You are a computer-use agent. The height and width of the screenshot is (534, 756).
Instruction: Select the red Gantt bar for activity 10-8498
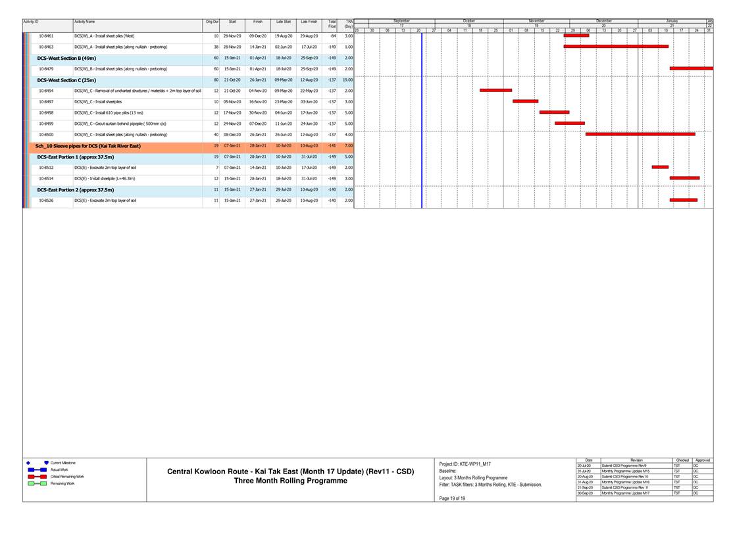[x=554, y=112]
